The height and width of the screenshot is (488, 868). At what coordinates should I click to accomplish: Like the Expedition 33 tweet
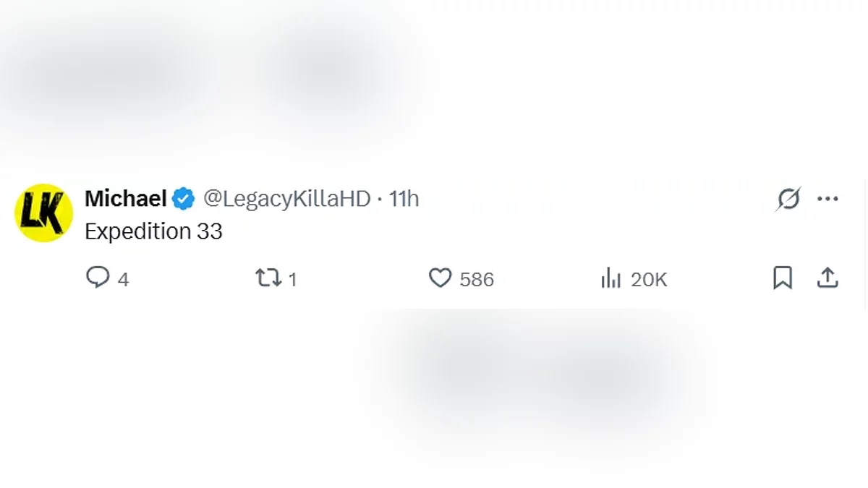[x=440, y=278]
